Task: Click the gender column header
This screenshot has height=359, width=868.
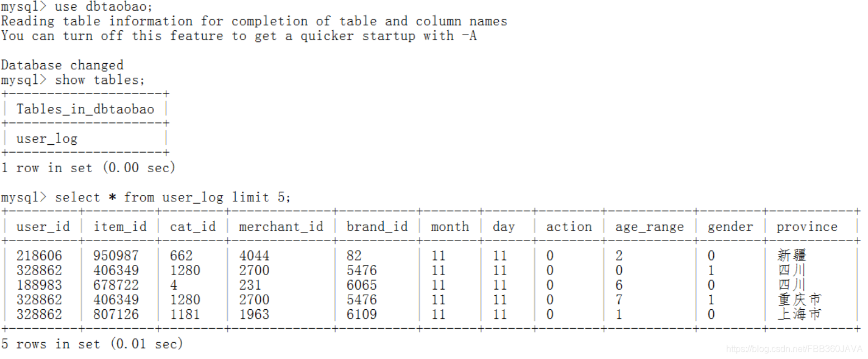Action: pos(730,226)
